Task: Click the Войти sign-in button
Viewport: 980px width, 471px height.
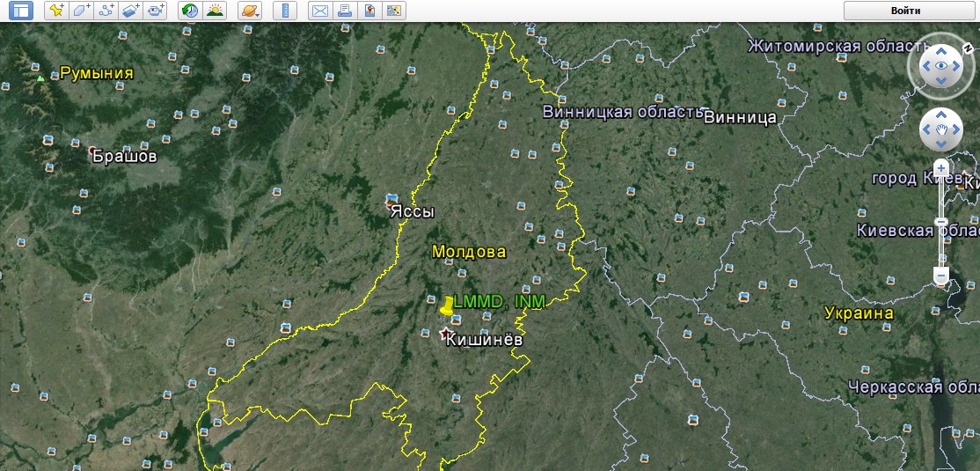Action: (x=905, y=11)
